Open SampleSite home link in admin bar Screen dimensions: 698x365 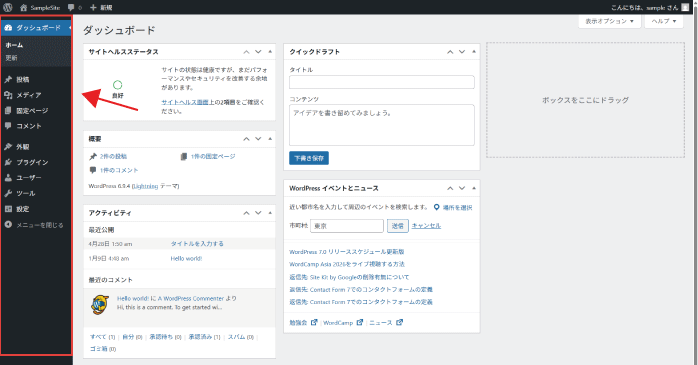coord(40,8)
